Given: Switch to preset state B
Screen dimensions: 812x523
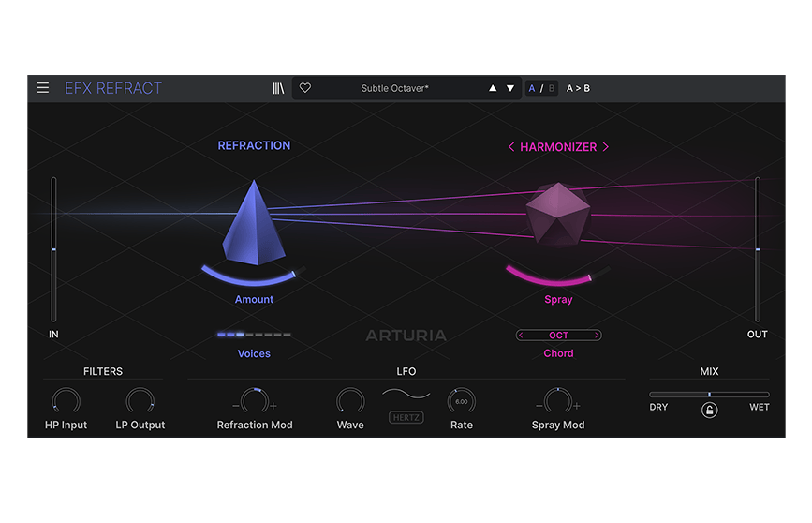Looking at the screenshot, I should 552,88.
